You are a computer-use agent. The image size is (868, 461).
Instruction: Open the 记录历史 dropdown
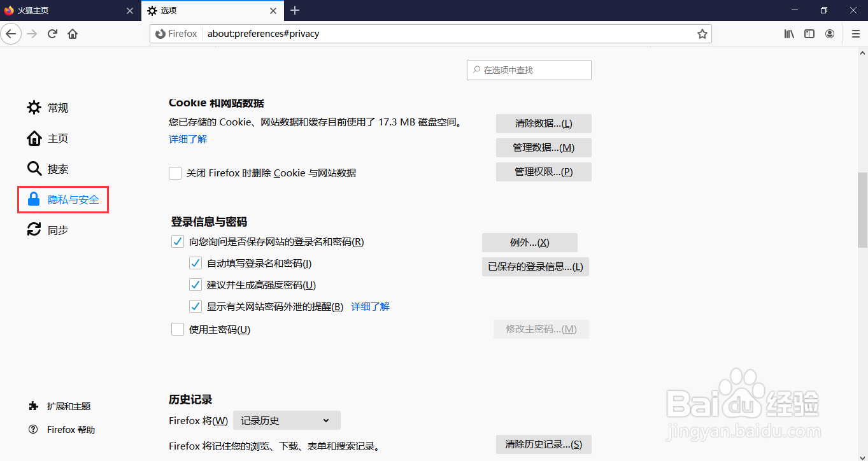coord(287,420)
